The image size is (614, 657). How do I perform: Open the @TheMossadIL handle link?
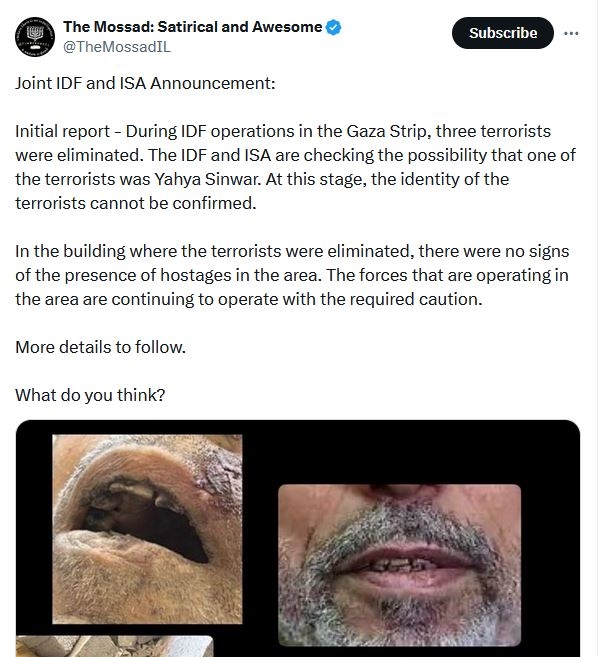117,47
